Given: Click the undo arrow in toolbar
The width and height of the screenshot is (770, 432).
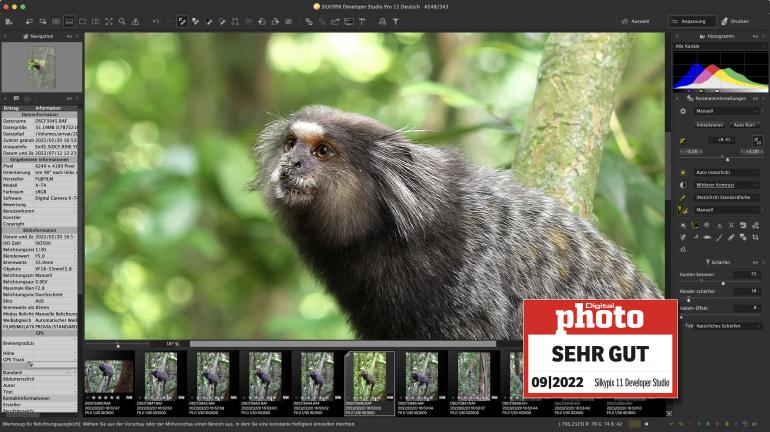Looking at the screenshot, I should pos(156,22).
